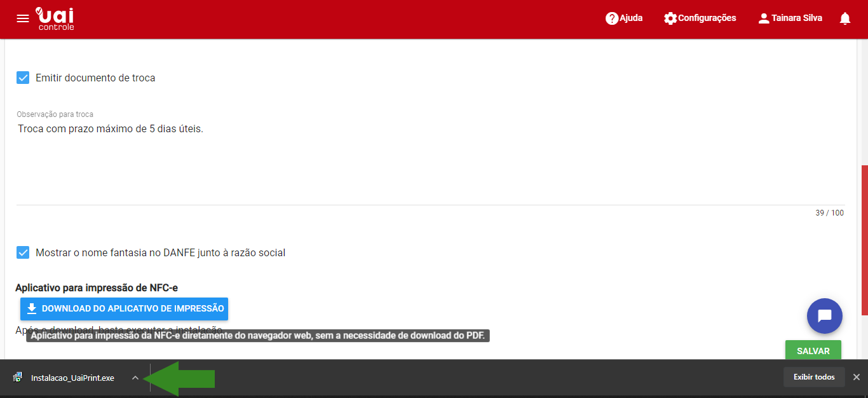Screen dimensions: 868x398
Task: Uncheck Emitir documento de troca checkbox
Action: coord(23,78)
